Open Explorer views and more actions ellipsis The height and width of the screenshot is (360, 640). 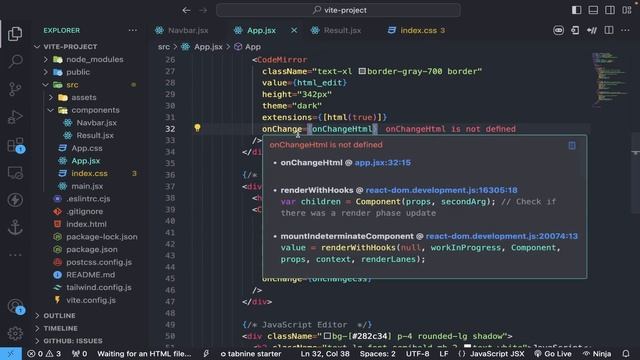click(133, 30)
